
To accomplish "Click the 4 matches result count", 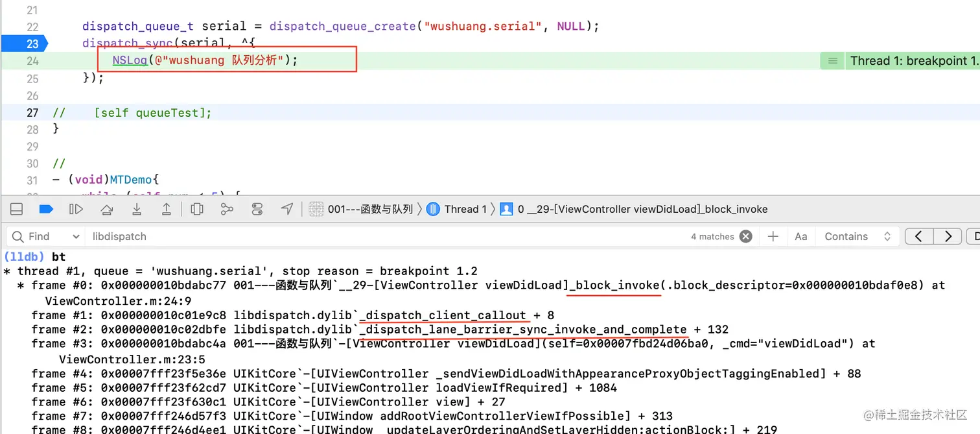I will tap(712, 237).
